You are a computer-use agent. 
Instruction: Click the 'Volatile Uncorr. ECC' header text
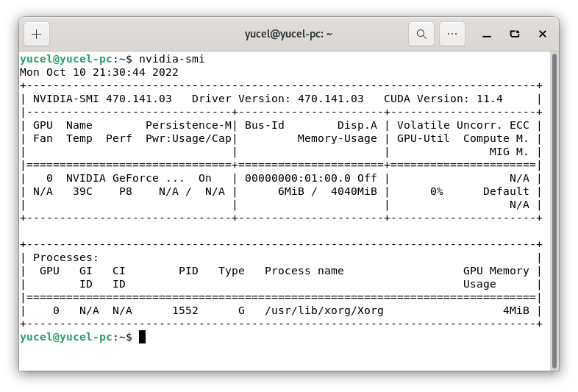[x=463, y=125]
